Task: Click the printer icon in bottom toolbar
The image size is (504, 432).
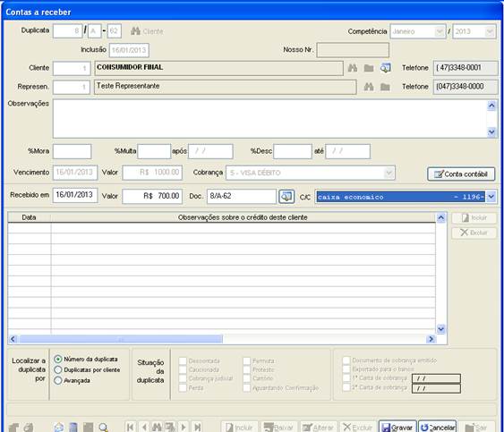Action: click(29, 428)
